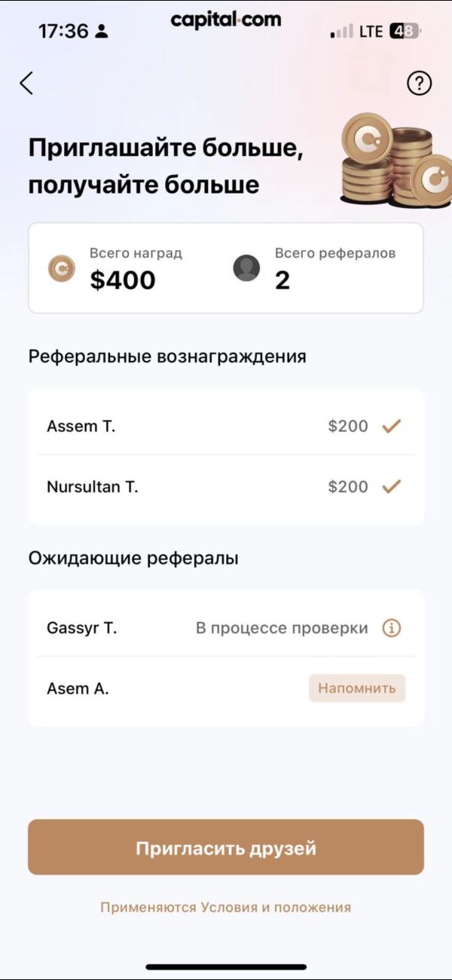Open the Применяются Условия и положения link
This screenshot has height=980, width=452.
coord(226,908)
